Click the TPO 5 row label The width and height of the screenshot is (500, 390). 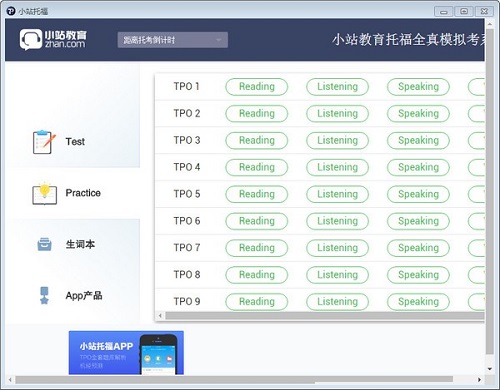(x=187, y=194)
